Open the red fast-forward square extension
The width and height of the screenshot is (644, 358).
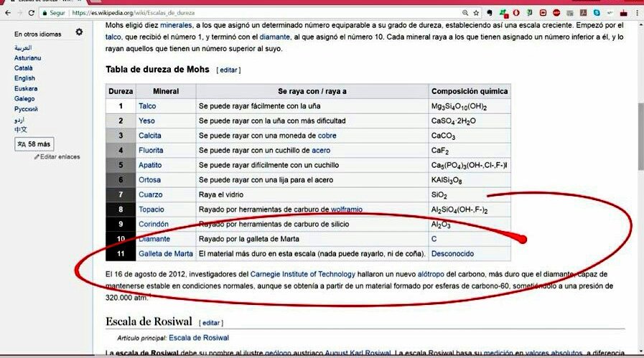pos(543,13)
